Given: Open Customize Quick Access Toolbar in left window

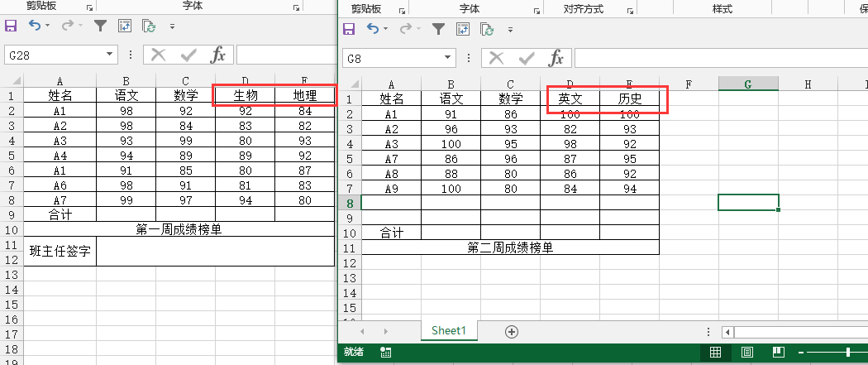Looking at the screenshot, I should [172, 26].
